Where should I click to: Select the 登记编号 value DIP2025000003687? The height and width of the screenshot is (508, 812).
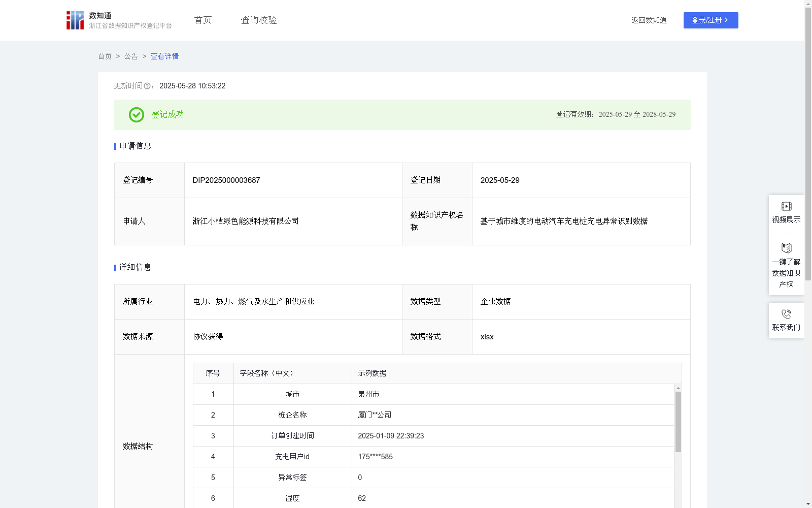click(x=226, y=180)
